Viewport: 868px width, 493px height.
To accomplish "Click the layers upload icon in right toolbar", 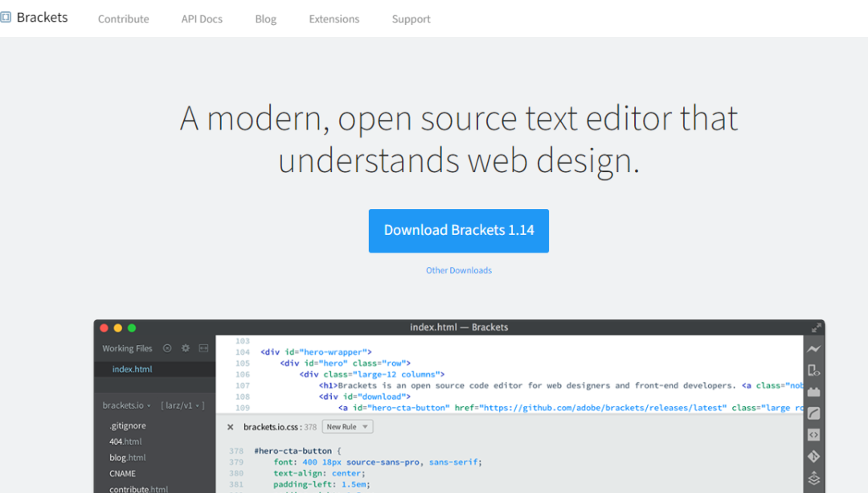I will click(813, 479).
